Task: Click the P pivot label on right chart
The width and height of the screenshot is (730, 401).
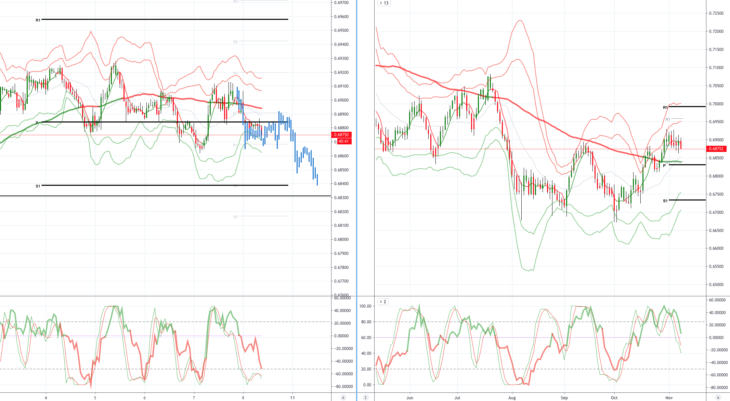Action: click(x=664, y=165)
